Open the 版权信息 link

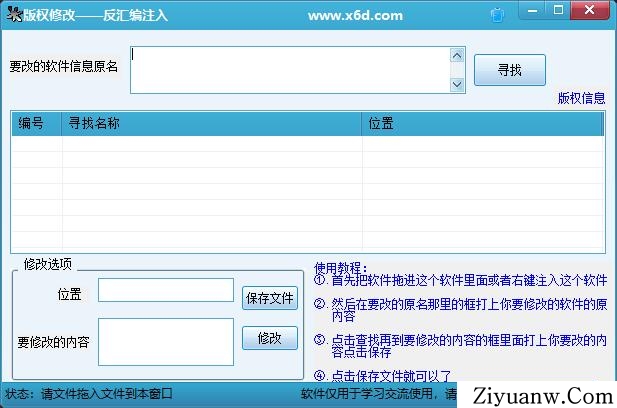click(581, 98)
